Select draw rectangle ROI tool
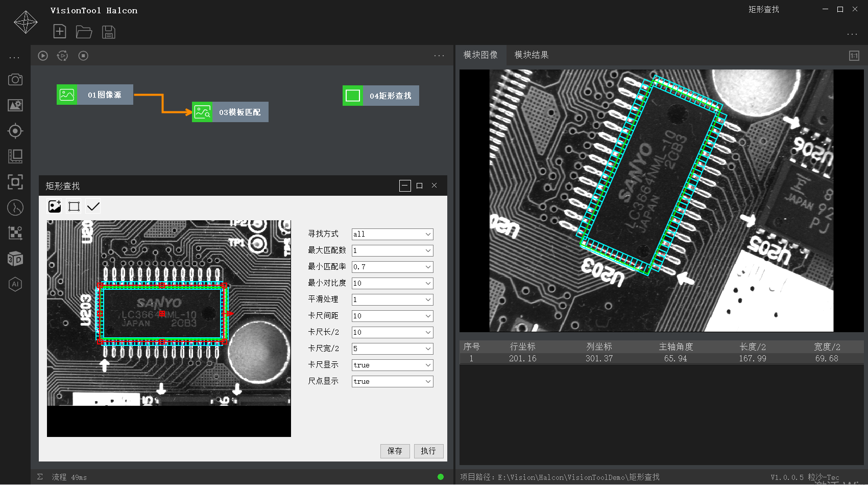The width and height of the screenshot is (868, 485). coord(74,206)
